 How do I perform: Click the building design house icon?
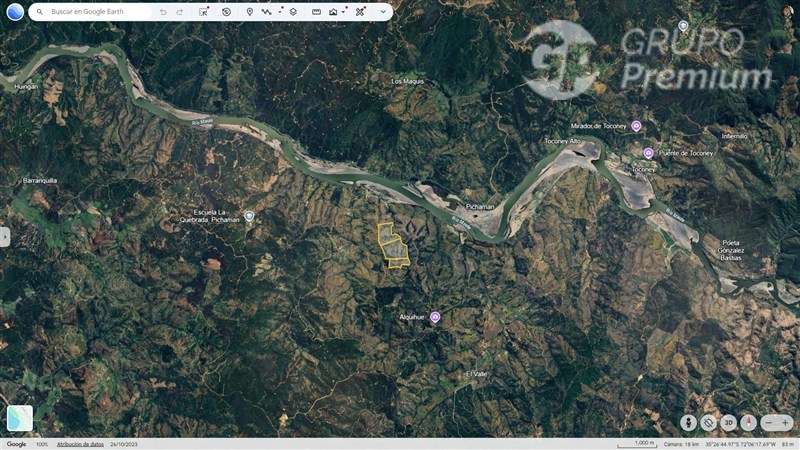333,12
